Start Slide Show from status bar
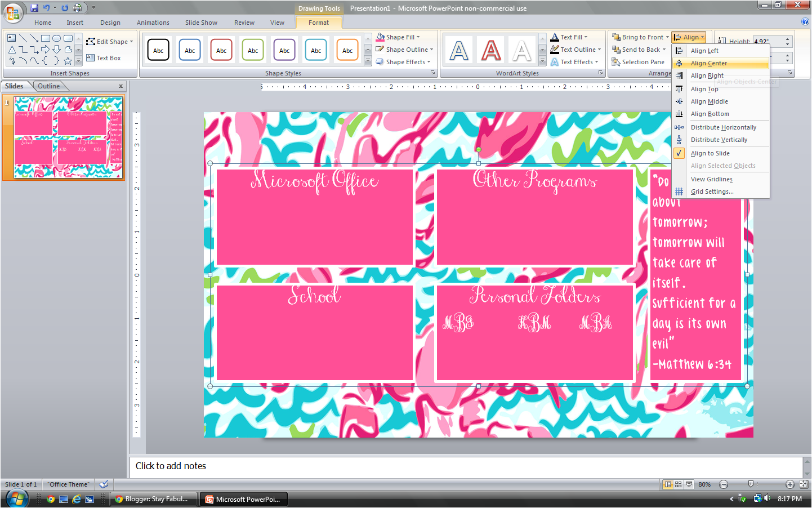 coord(689,484)
